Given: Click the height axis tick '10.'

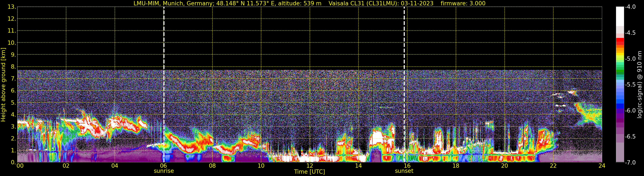Looking at the screenshot, I should tap(12, 43).
